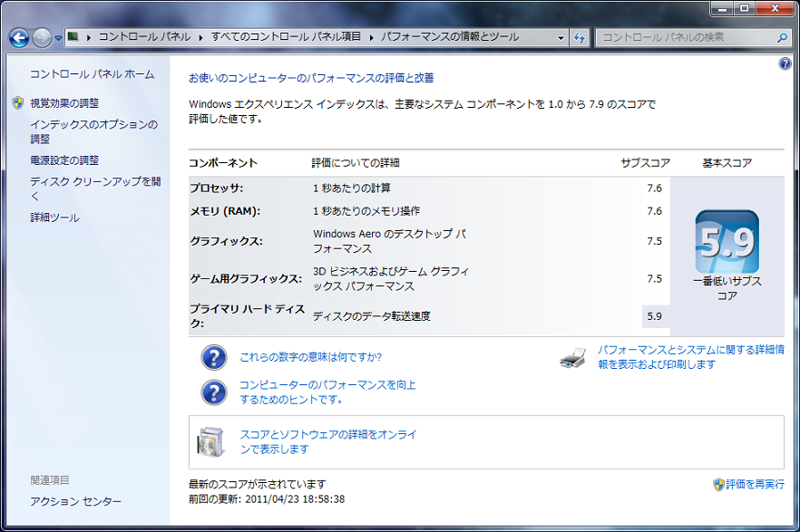Open スコアとソフトウェアの詳細をオンライン link

328,441
